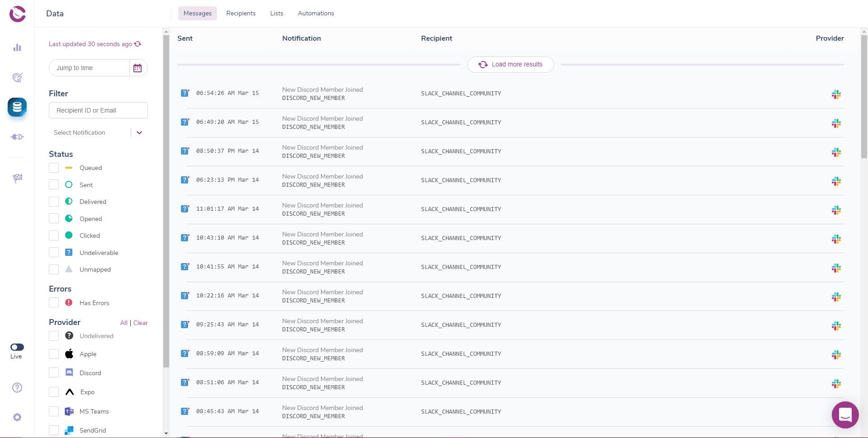The image size is (868, 438).
Task: Click the Load more results button
Action: [x=510, y=64]
